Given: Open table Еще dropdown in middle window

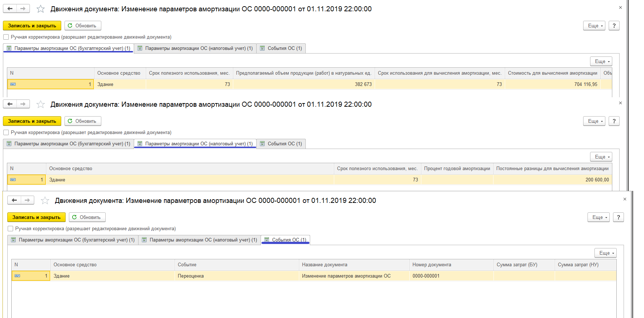Looking at the screenshot, I should 601,157.
